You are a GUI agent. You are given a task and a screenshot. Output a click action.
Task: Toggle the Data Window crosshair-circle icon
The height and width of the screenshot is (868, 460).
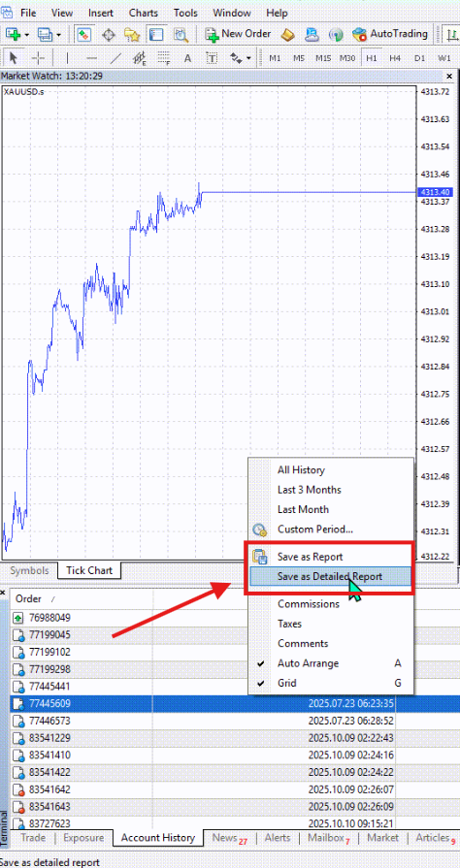click(x=109, y=34)
